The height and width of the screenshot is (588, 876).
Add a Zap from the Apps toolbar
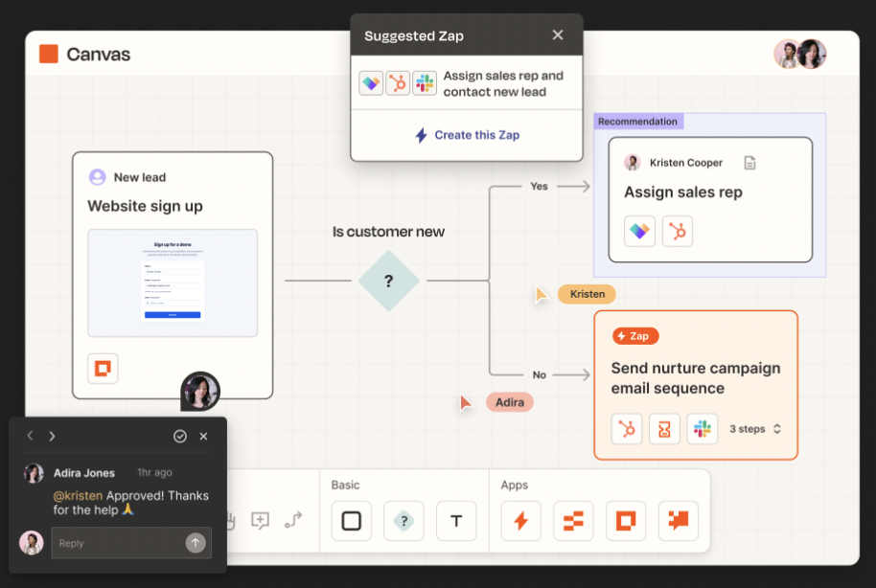tap(520, 521)
